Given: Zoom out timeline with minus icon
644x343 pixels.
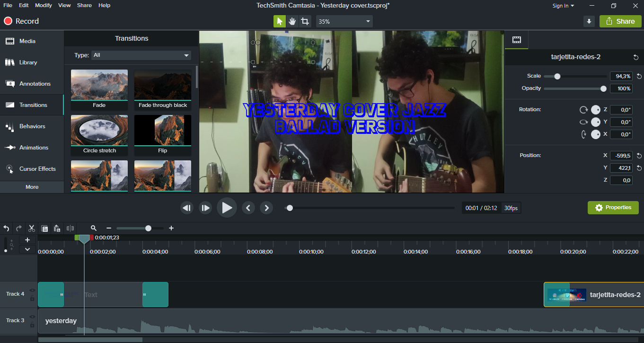Looking at the screenshot, I should coord(109,228).
